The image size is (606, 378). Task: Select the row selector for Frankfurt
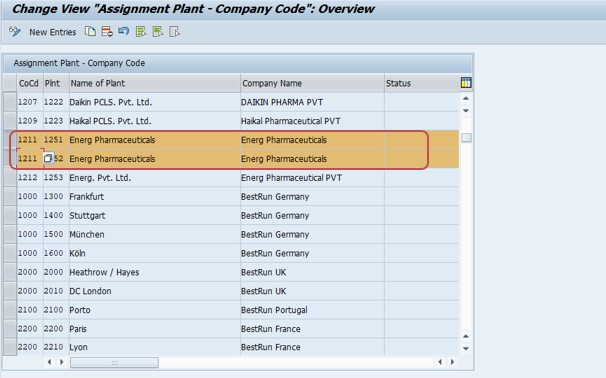tap(10, 197)
